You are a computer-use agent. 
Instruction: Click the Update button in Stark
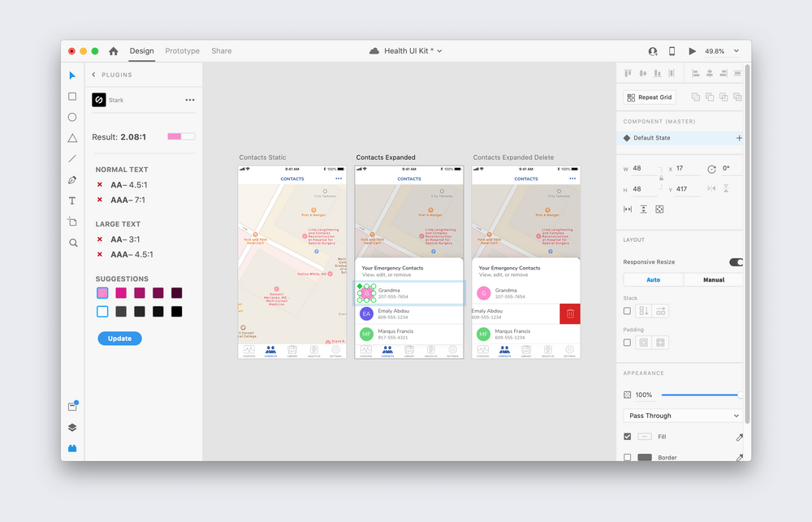pyautogui.click(x=119, y=338)
